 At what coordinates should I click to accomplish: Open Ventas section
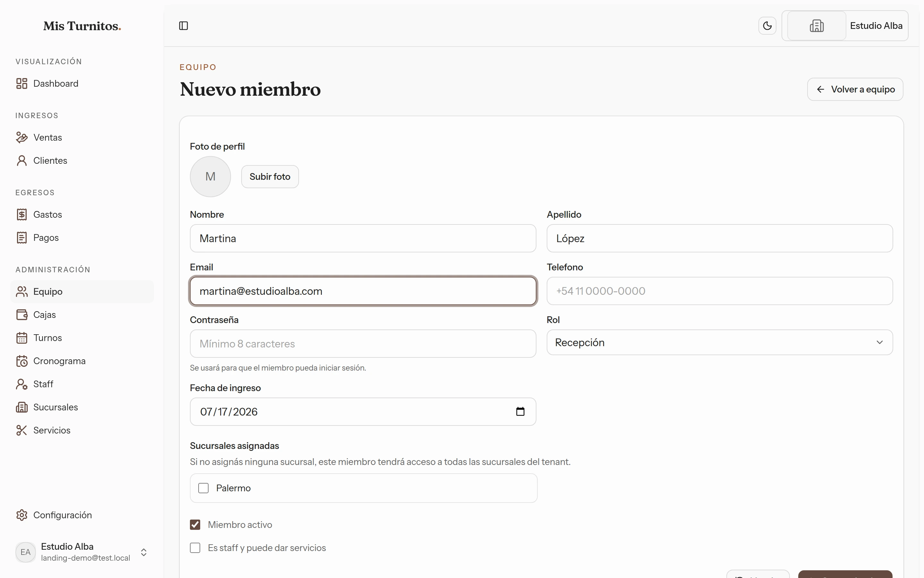pyautogui.click(x=82, y=137)
